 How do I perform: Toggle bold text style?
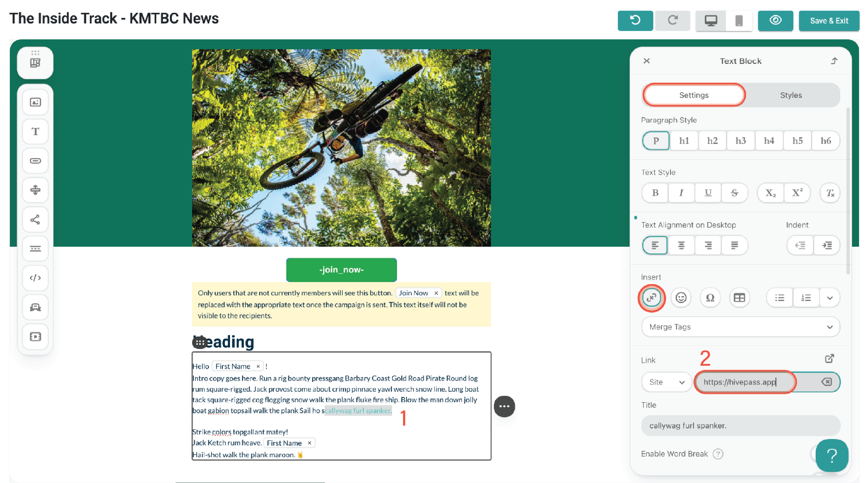pyautogui.click(x=655, y=193)
